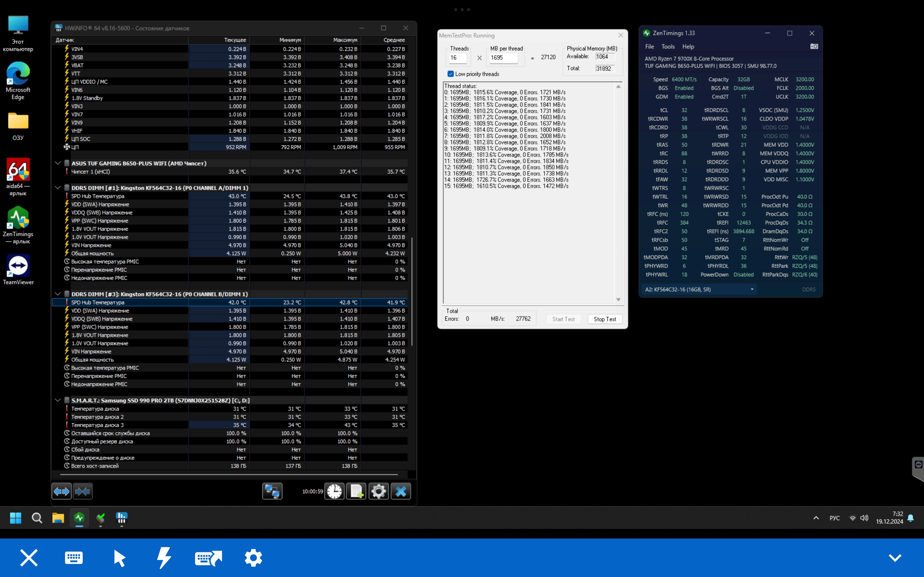Close sensors with blue X icon
Viewport: 924px width, 577px height.
(400, 491)
